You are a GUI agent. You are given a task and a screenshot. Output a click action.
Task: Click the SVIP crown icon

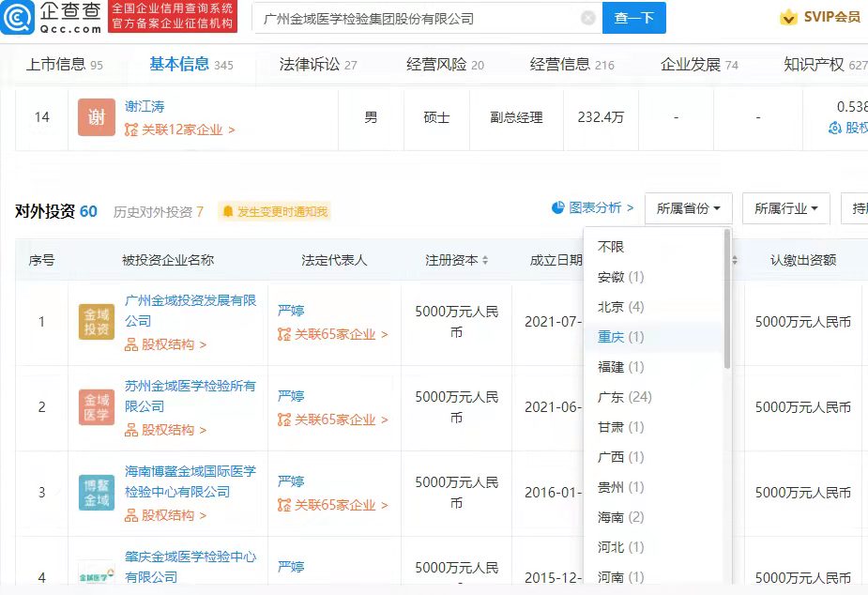point(788,18)
